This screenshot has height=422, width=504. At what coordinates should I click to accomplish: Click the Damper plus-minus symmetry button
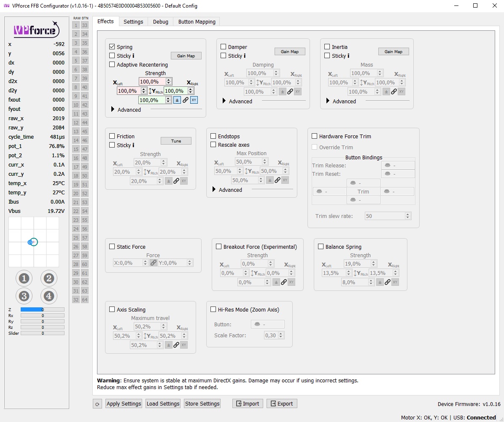[x=282, y=91]
